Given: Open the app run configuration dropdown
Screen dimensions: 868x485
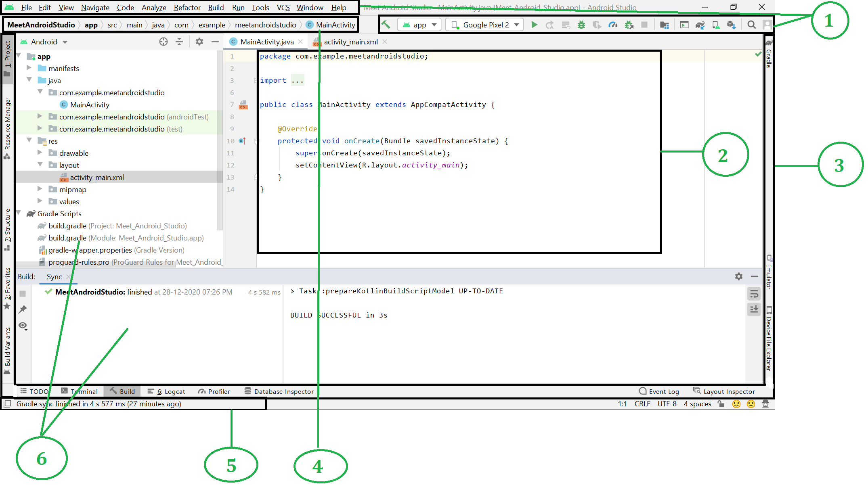Looking at the screenshot, I should tap(419, 24).
